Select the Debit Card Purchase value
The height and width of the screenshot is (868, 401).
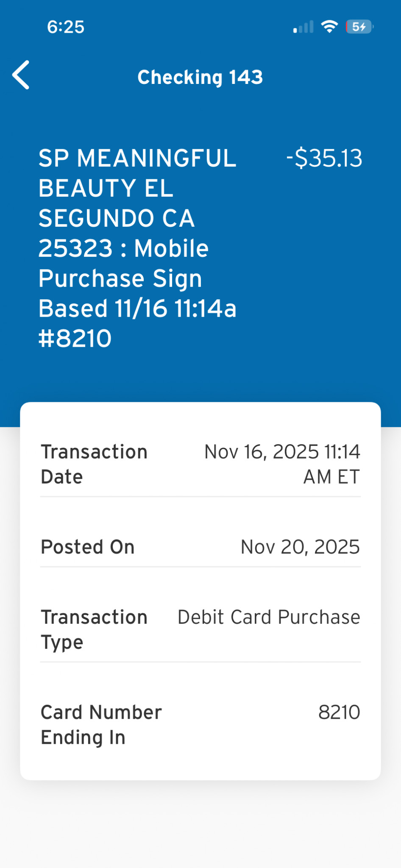point(269,617)
